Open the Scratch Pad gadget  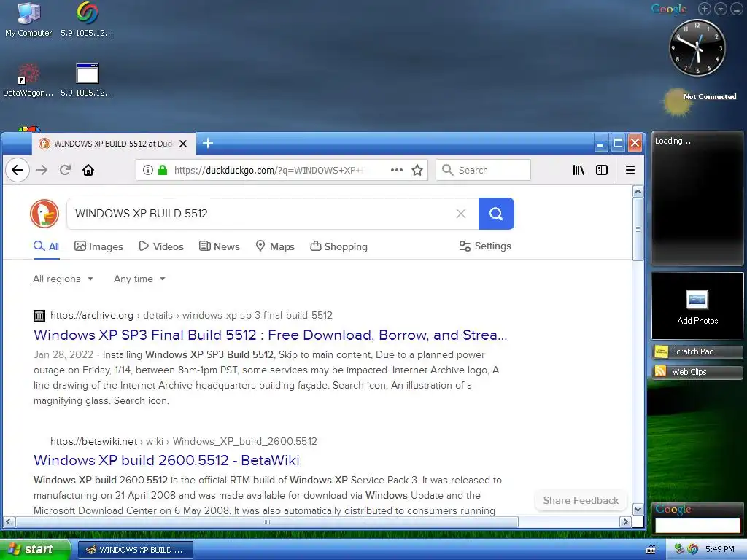point(697,352)
